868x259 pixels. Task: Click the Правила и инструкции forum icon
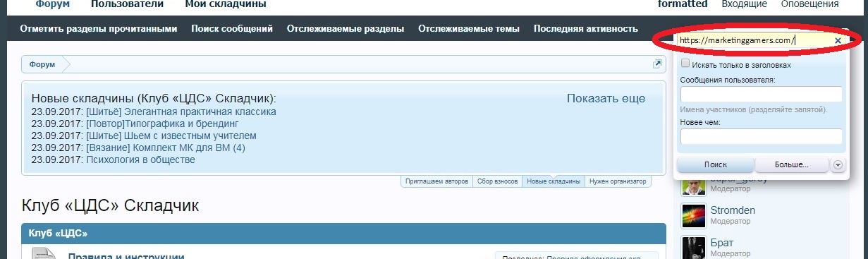coord(42,253)
